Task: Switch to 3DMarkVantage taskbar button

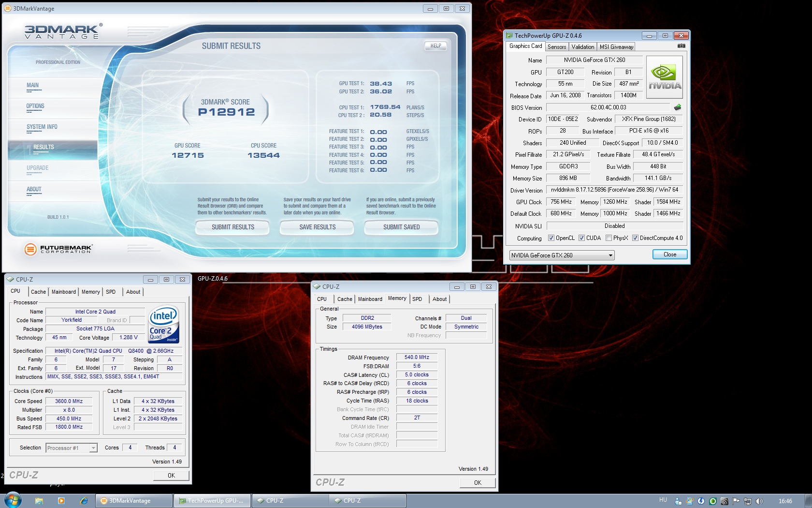Action: [134, 501]
